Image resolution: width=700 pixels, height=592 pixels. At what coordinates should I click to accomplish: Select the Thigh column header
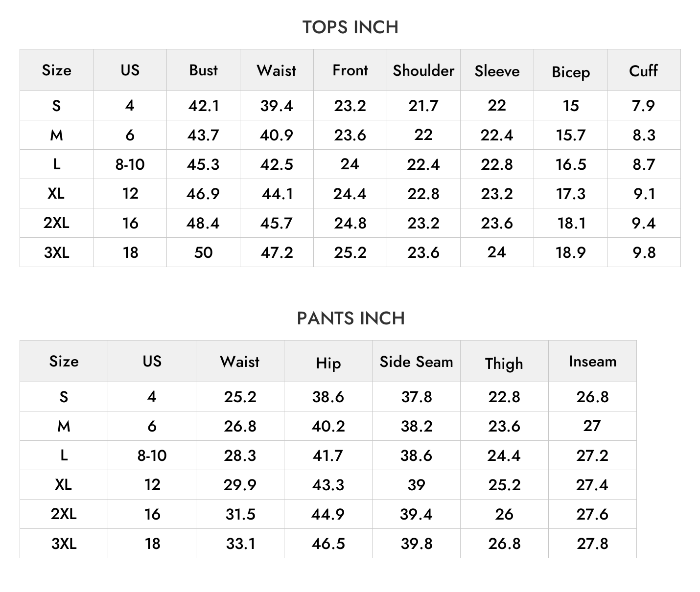pos(504,363)
